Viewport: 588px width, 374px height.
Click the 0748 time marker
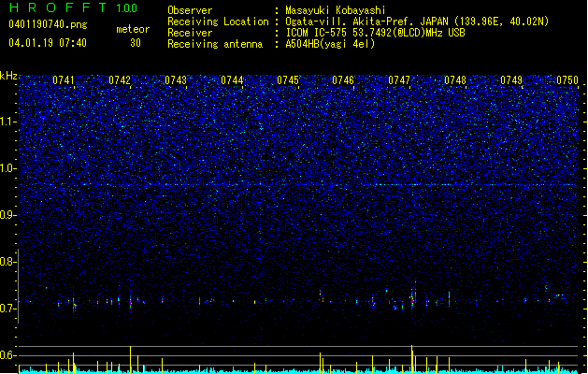[455, 80]
